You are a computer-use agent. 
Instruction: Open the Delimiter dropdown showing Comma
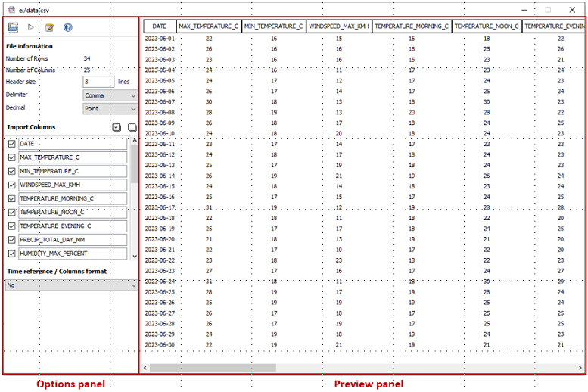tap(110, 96)
